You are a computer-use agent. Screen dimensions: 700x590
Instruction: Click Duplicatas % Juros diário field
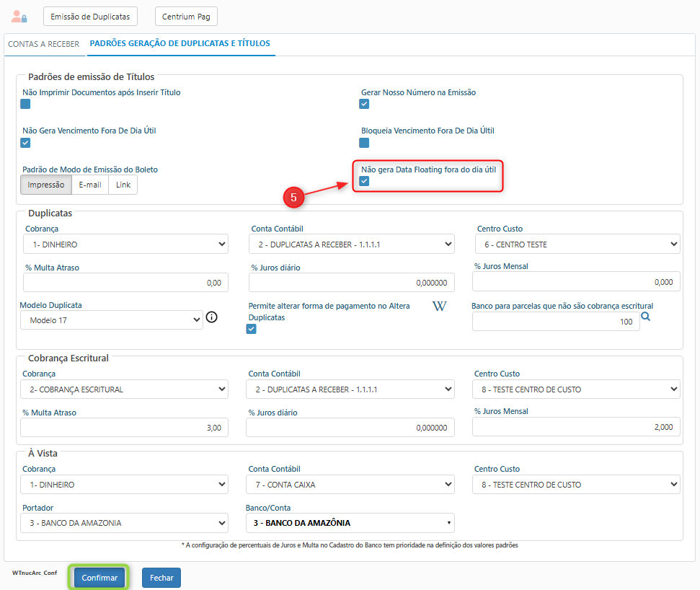[x=352, y=283]
